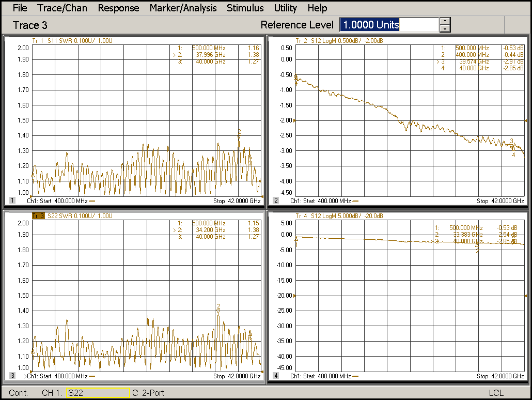Click marker 2 on the S11 SWR trace
The height and width of the screenshot is (400, 532).
pos(239,135)
